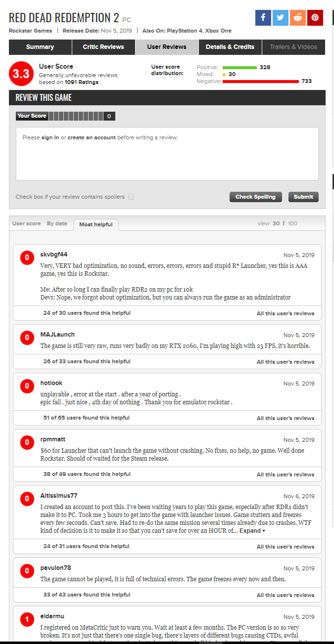334x644 pixels.
Task: Click the 733 negative count
Action: (x=306, y=81)
